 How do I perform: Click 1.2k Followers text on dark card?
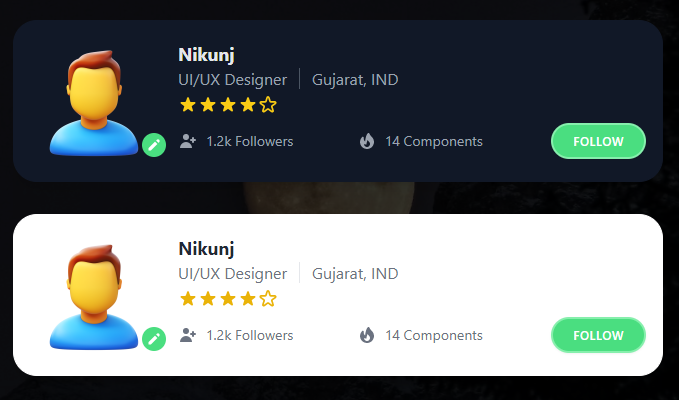(x=250, y=142)
